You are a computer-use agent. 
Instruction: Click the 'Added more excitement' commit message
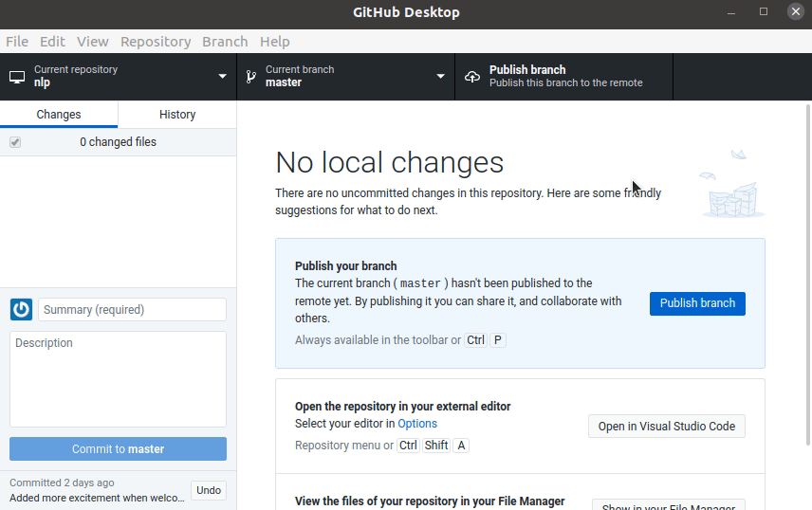pyautogui.click(x=97, y=498)
